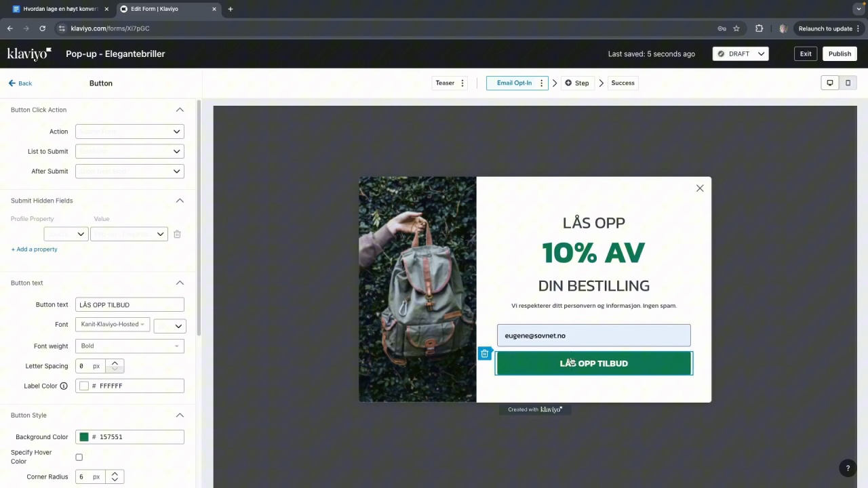Screen dimensions: 868x488
Task: Open the Font family dropdown
Action: [113, 325]
